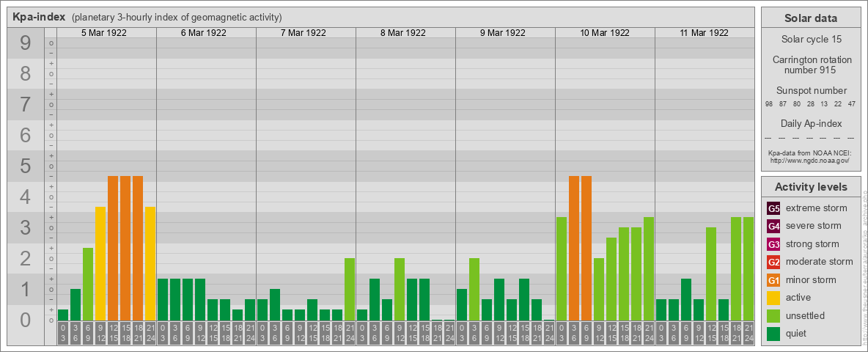The image size is (868, 352).
Task: Click the 9 Mar 3-6 light green bar
Action: click(x=474, y=289)
